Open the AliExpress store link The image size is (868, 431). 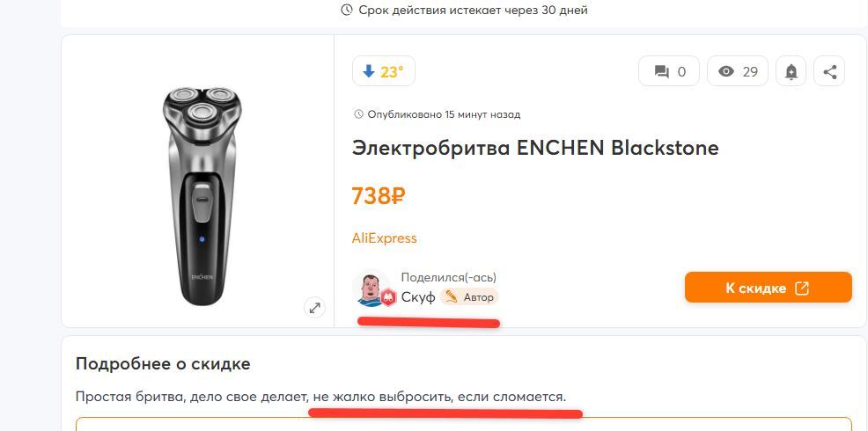(384, 238)
